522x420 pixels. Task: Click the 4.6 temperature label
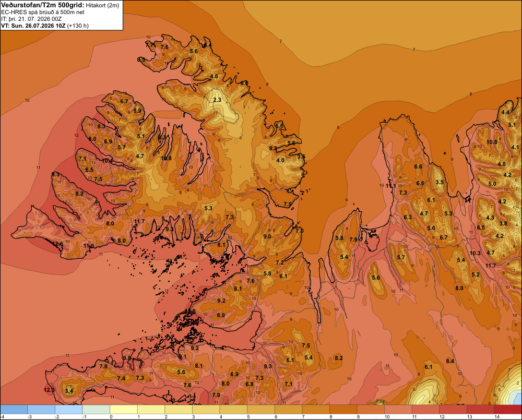click(214, 76)
